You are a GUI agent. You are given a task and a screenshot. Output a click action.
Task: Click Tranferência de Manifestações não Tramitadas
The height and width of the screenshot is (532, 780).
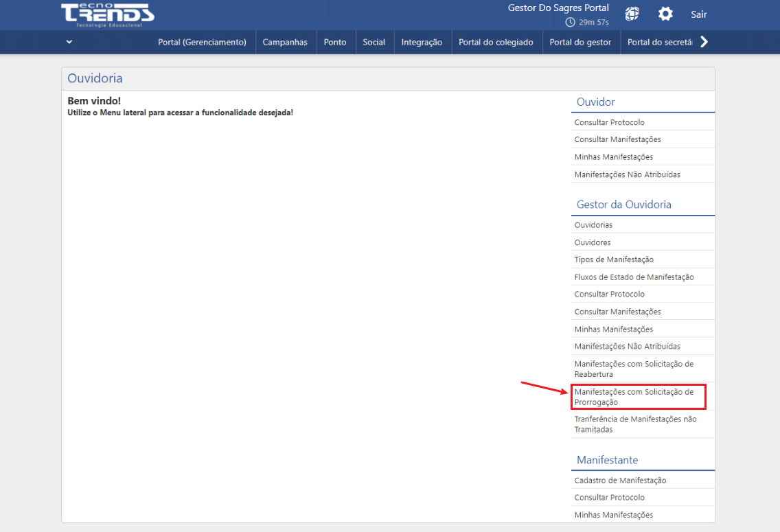point(635,424)
